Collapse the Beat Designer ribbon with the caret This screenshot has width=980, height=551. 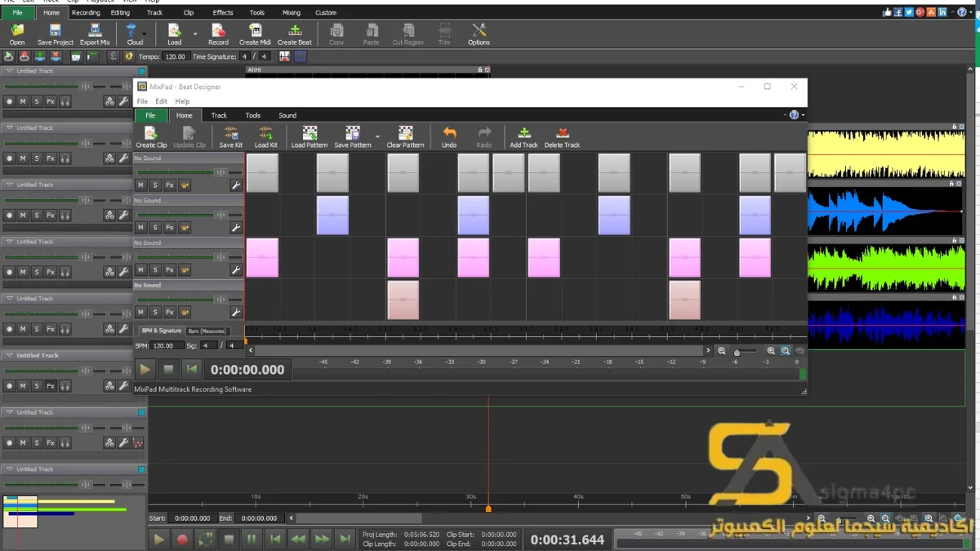(x=785, y=116)
